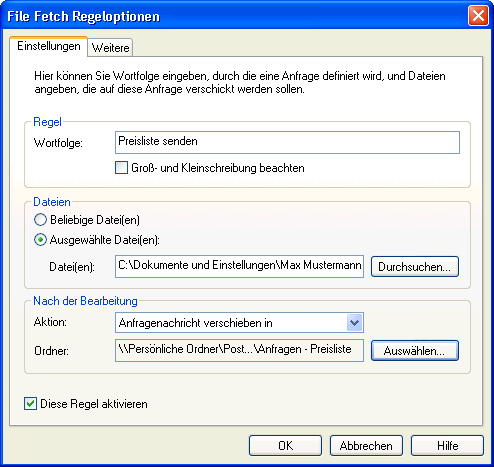The image size is (494, 467).
Task: Open the Durchsuchen file browser
Action: tap(415, 267)
